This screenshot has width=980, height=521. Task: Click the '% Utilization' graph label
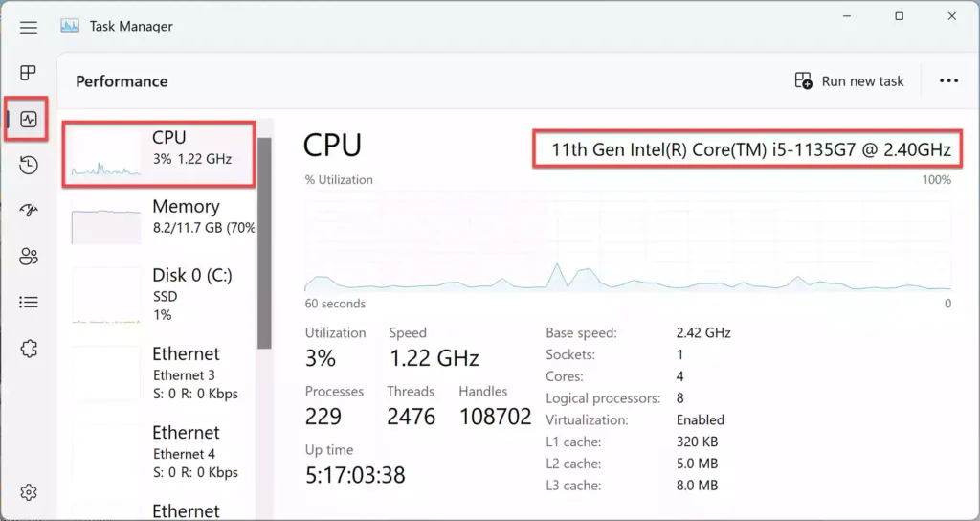click(339, 179)
